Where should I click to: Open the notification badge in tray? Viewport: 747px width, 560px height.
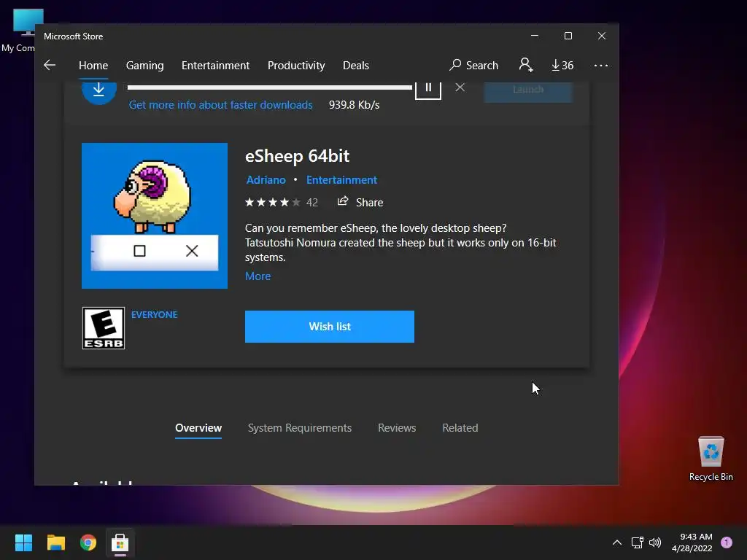(x=727, y=542)
